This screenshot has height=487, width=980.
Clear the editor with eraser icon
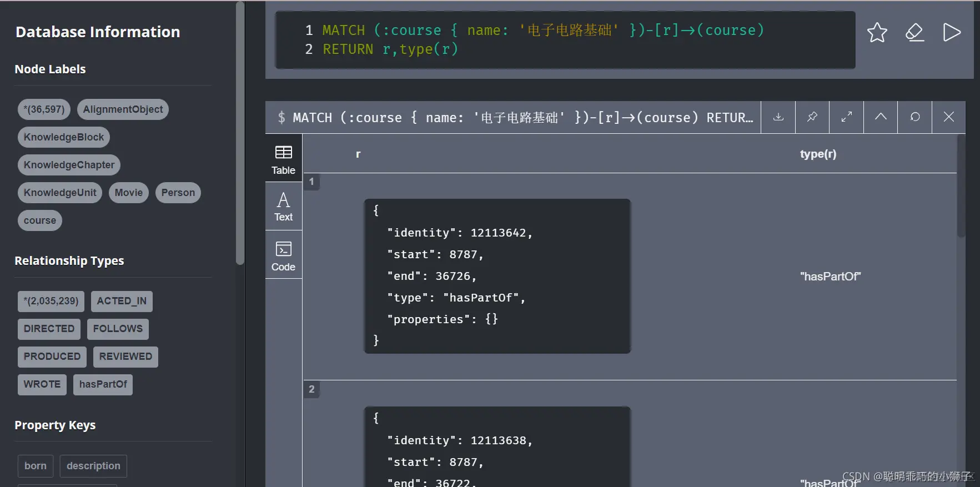(914, 32)
